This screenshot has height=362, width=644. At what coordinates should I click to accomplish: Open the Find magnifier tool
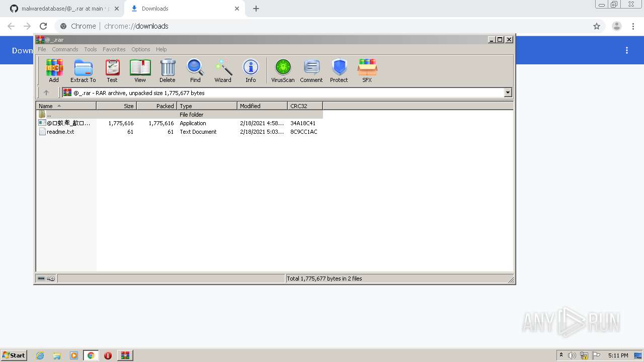(195, 70)
